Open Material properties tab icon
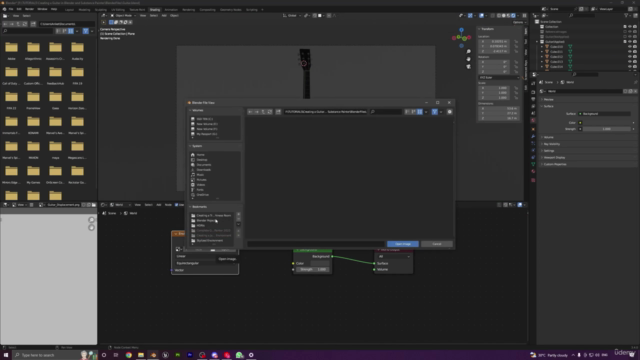The image size is (640, 360). click(533, 172)
